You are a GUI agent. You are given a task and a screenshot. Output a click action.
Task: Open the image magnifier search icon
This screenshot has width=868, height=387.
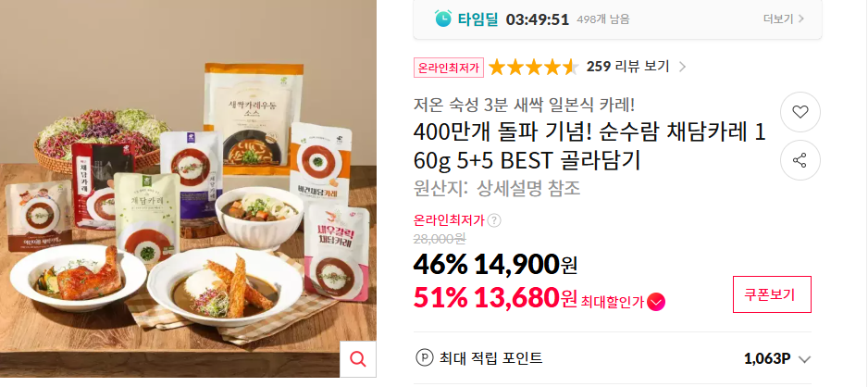tap(358, 359)
